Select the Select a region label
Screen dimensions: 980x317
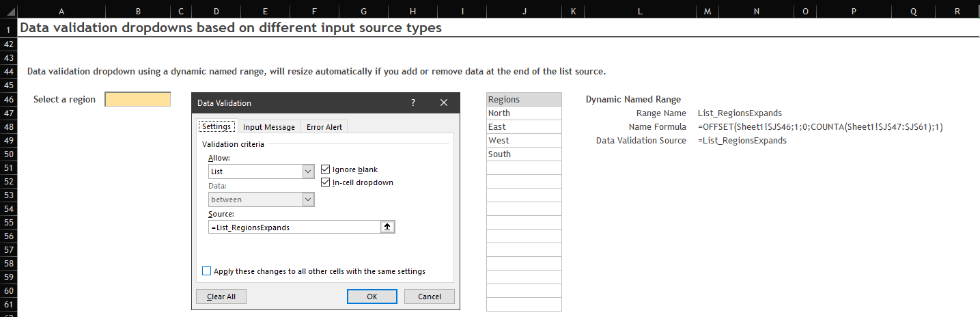click(x=64, y=100)
